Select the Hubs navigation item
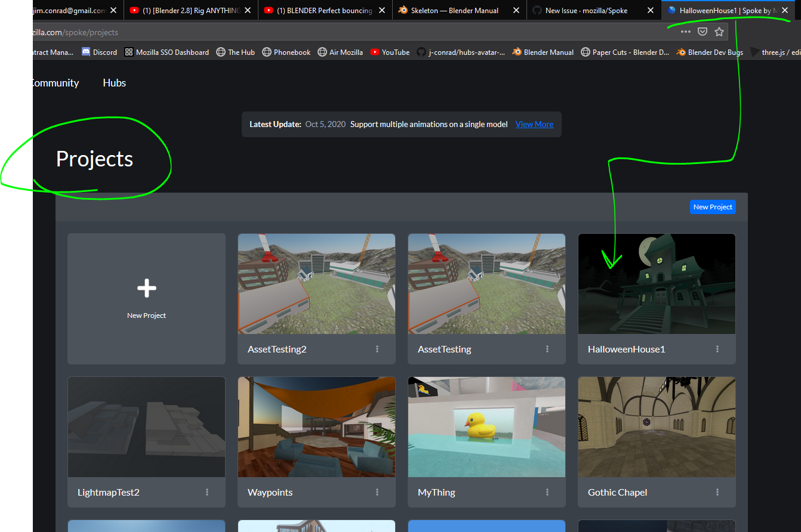The image size is (801, 532). tap(114, 82)
